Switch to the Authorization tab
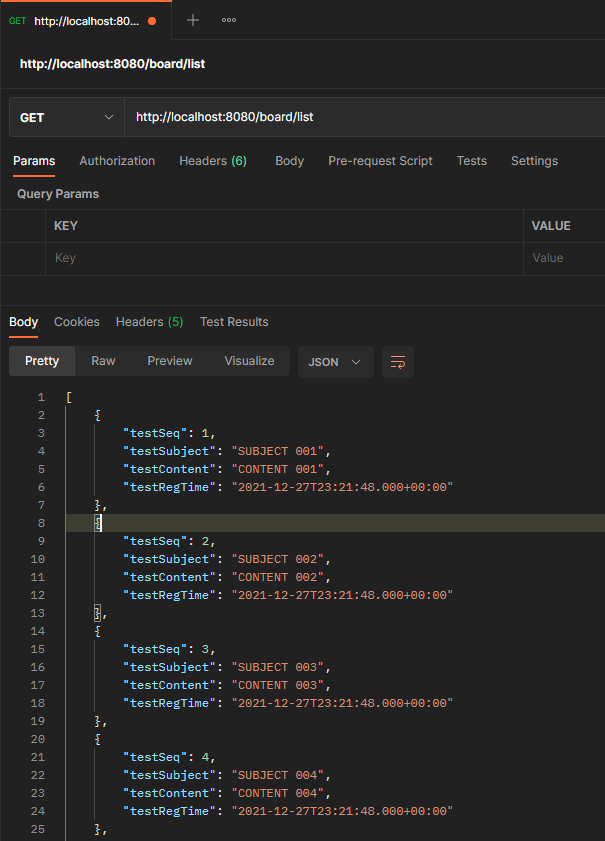The height and width of the screenshot is (841, 605). (117, 161)
